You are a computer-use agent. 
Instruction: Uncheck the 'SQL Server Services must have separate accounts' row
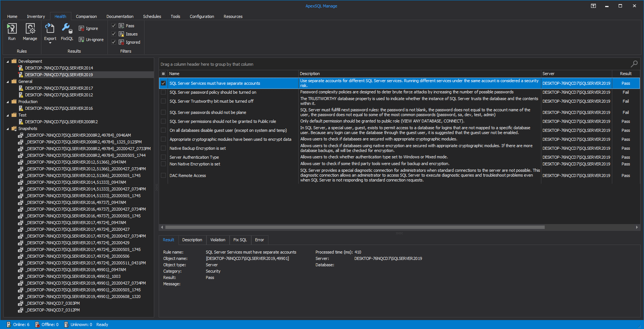pyautogui.click(x=163, y=83)
